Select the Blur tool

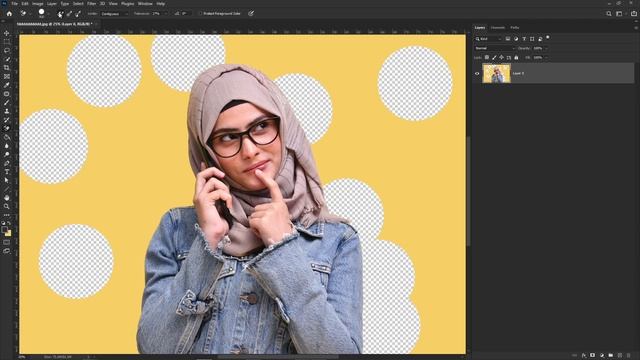(x=7, y=146)
